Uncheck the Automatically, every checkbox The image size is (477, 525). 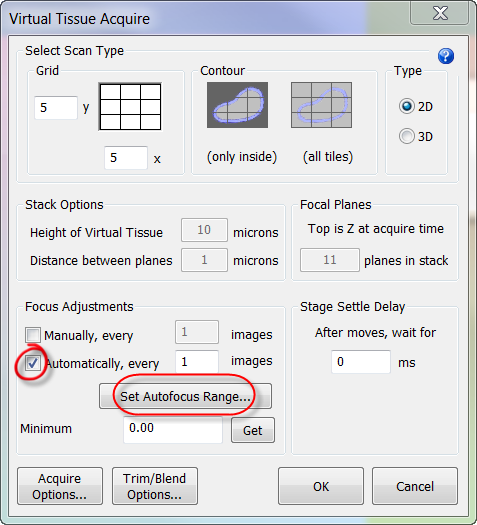click(x=33, y=363)
